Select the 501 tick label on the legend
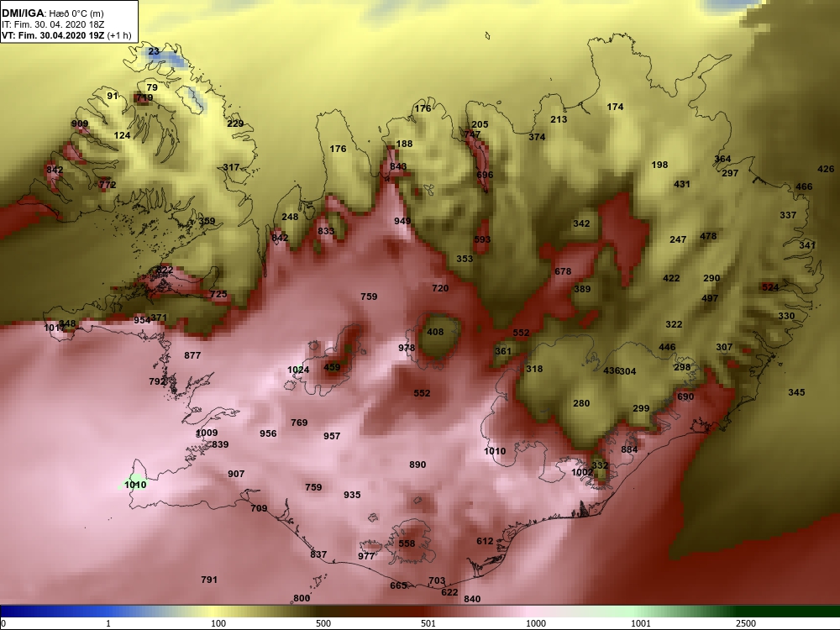The width and height of the screenshot is (840, 630). [428, 623]
